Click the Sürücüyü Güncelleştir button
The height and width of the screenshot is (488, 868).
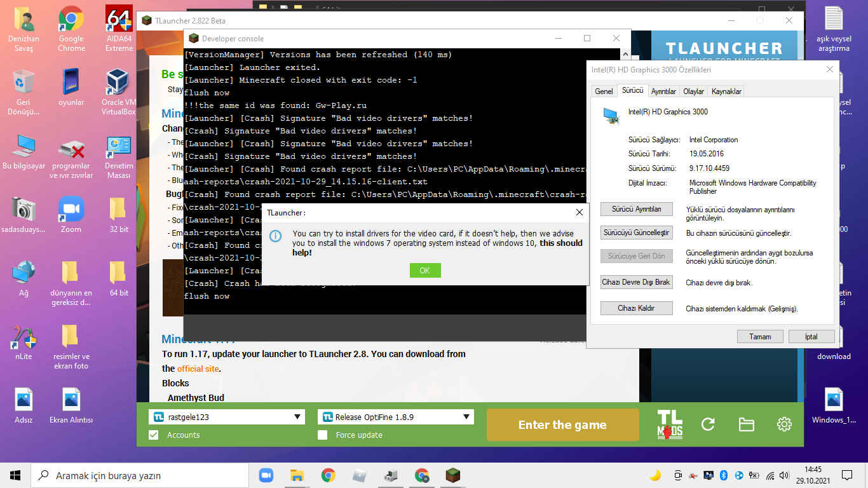pyautogui.click(x=636, y=233)
